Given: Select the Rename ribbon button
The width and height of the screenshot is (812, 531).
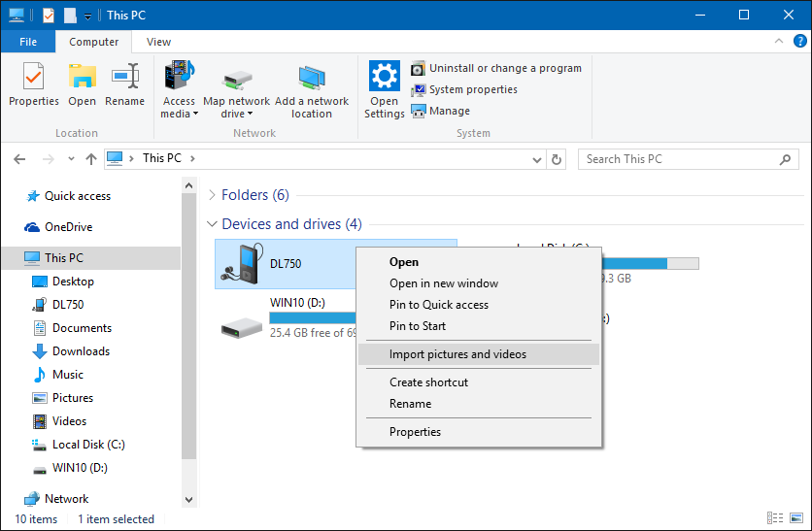Looking at the screenshot, I should tap(124, 83).
